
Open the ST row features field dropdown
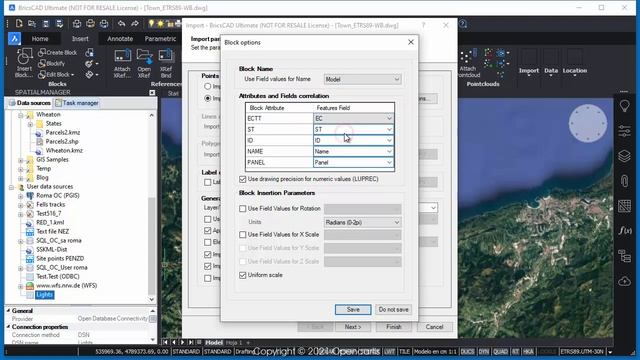pos(353,129)
